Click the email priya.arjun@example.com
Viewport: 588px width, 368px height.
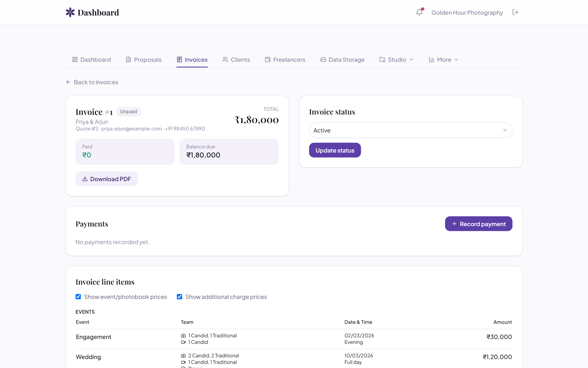click(x=131, y=129)
